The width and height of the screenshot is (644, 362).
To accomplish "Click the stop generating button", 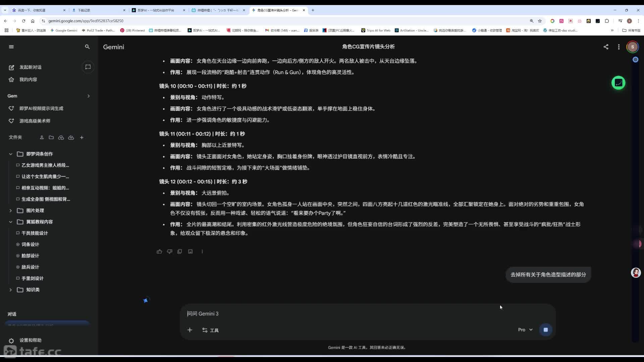I will 545,330.
